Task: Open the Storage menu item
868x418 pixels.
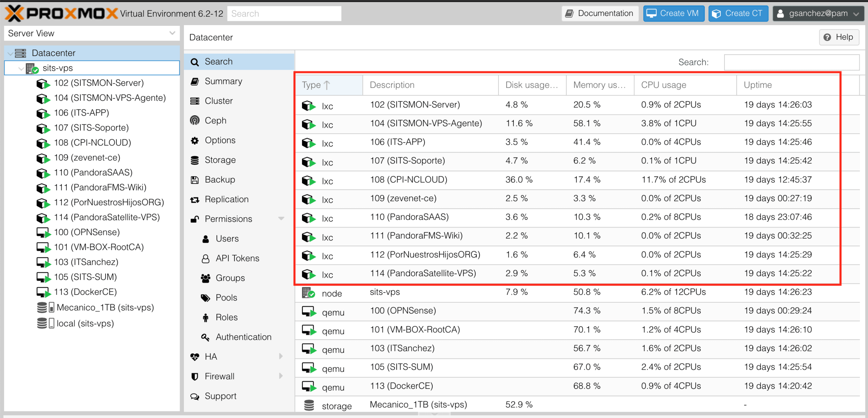Action: (239, 160)
